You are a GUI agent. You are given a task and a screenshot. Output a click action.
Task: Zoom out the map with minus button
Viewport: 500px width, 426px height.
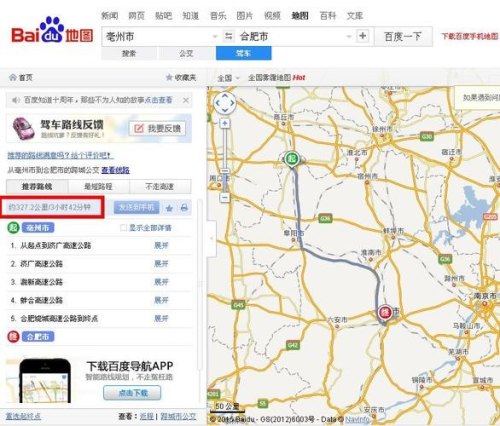[x=225, y=198]
